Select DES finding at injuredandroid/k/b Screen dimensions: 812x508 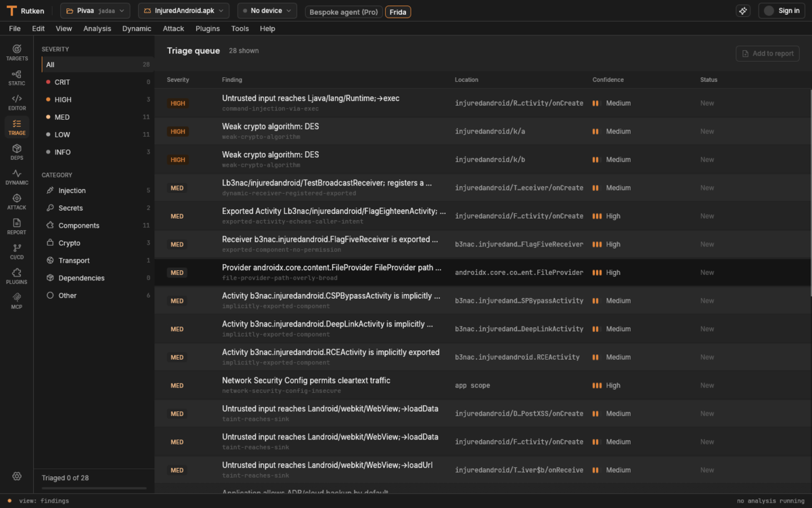click(x=482, y=160)
